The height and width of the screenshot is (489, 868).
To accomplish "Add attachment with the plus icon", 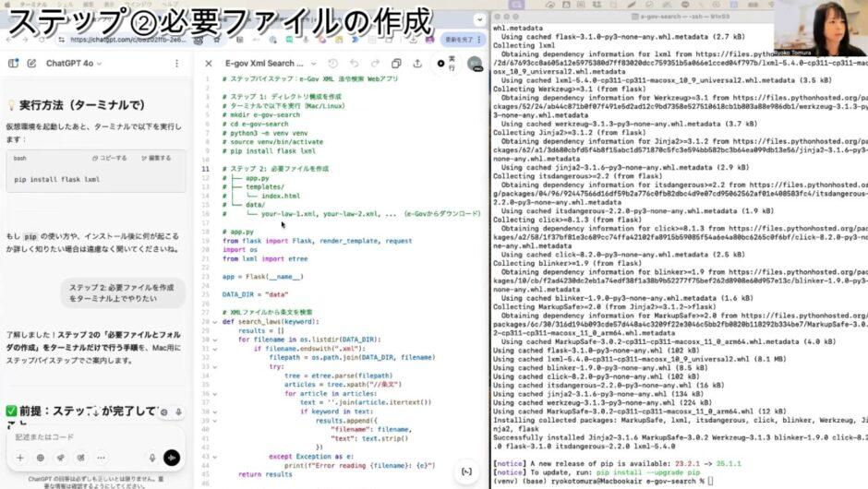I will click(x=19, y=458).
